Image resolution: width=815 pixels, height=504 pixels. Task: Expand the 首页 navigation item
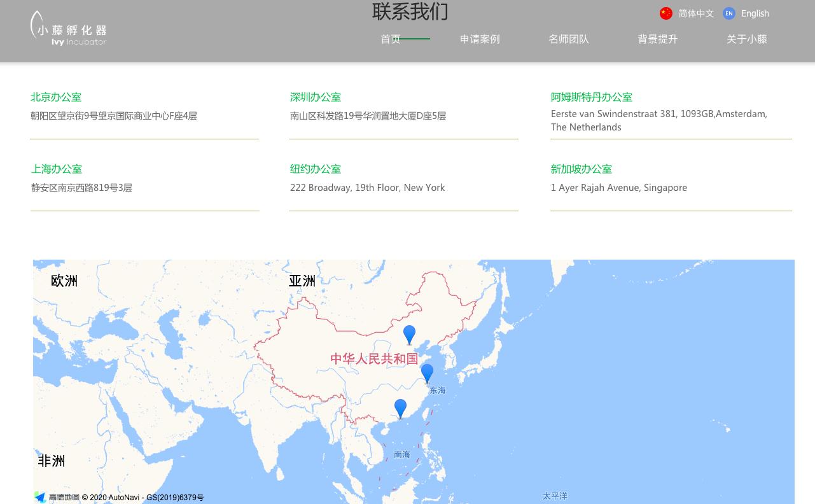390,39
